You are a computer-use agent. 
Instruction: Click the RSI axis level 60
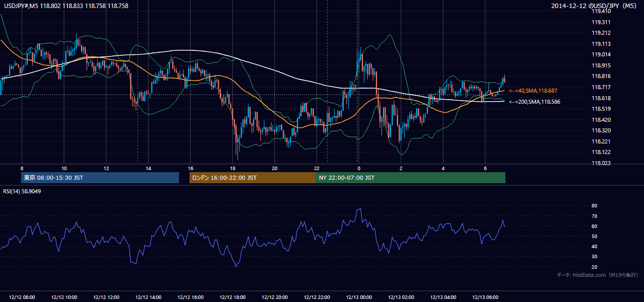click(594, 226)
